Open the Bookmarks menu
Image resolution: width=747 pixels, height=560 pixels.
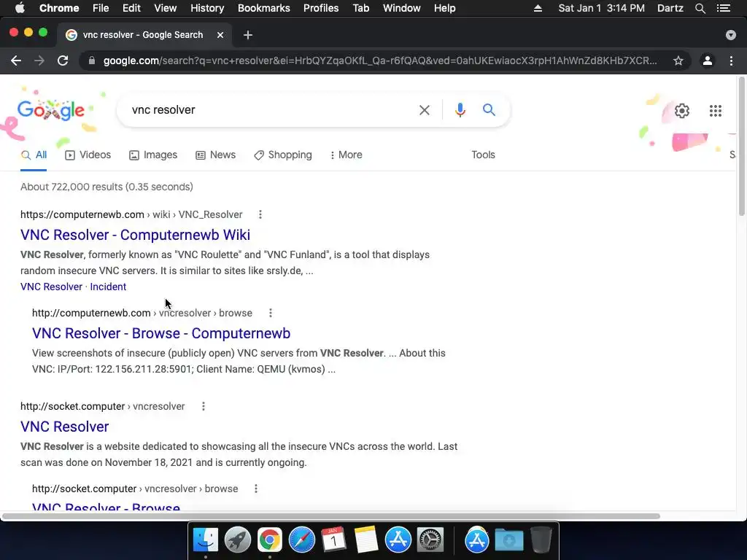(x=264, y=8)
